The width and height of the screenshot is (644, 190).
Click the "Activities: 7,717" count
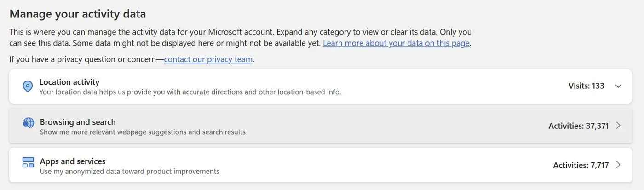coord(581,165)
